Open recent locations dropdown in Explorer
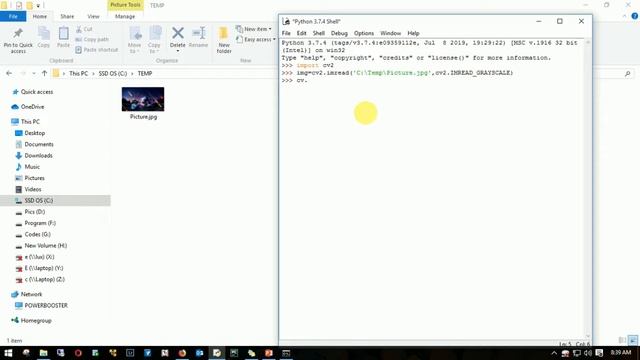The height and width of the screenshot is (360, 640). (34, 73)
